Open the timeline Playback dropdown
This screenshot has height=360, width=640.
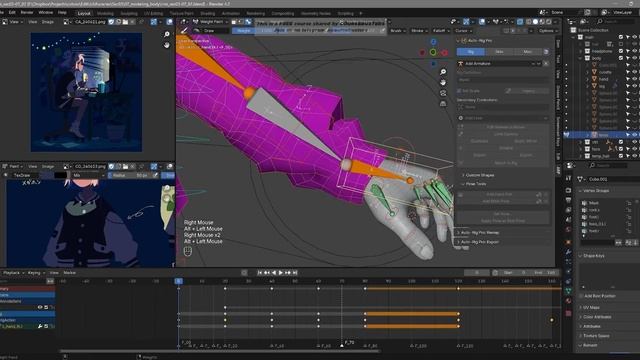pyautogui.click(x=13, y=273)
